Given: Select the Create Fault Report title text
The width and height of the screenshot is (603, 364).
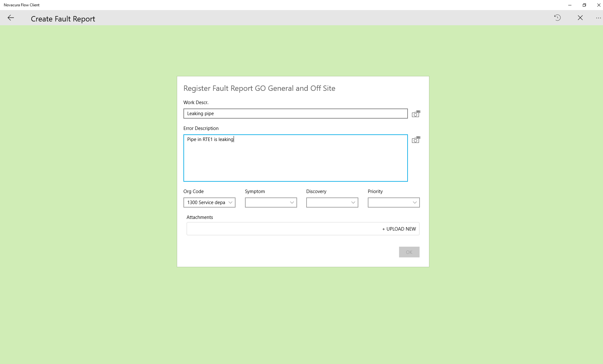Looking at the screenshot, I should (x=63, y=19).
